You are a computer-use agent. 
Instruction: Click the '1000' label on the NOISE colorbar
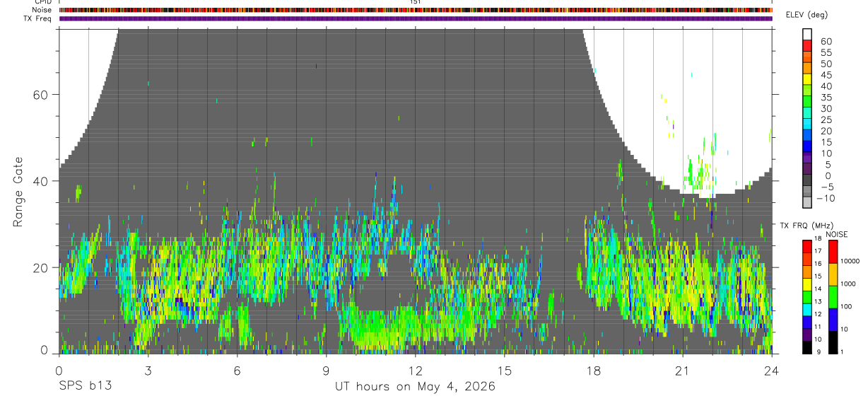(850, 284)
